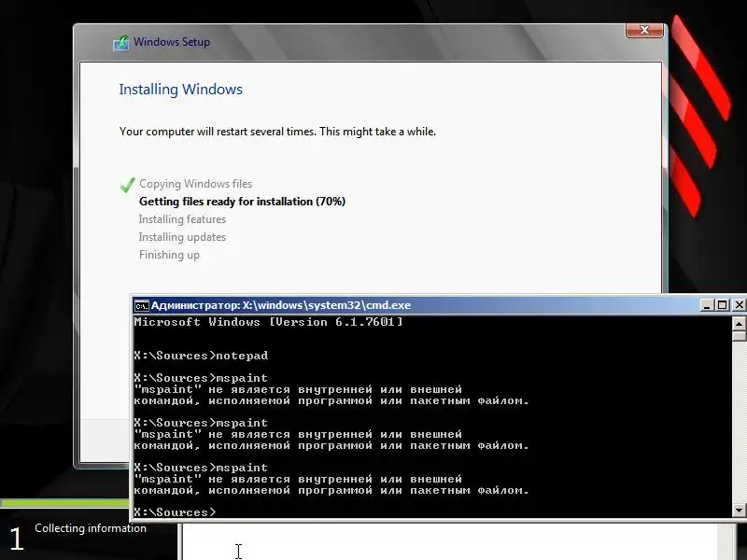Click the last empty 'X:\Sources>' prompt
The height and width of the screenshot is (560, 747).
pos(175,512)
